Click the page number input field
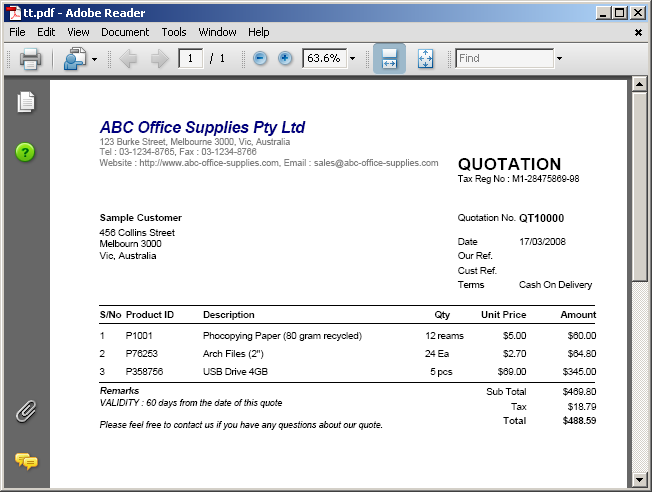The image size is (652, 492). click(x=190, y=59)
